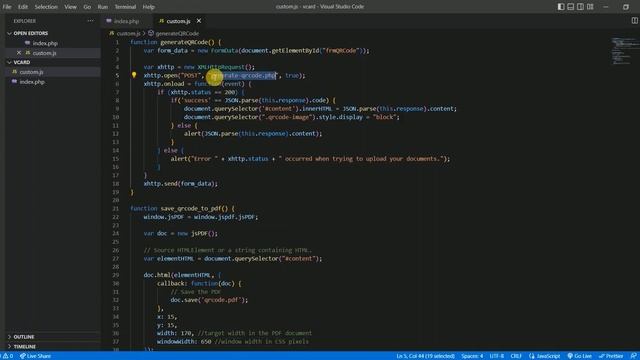This screenshot has width=640, height=360.
Task: Click the UTF-8 encoding selector
Action: 497,356
